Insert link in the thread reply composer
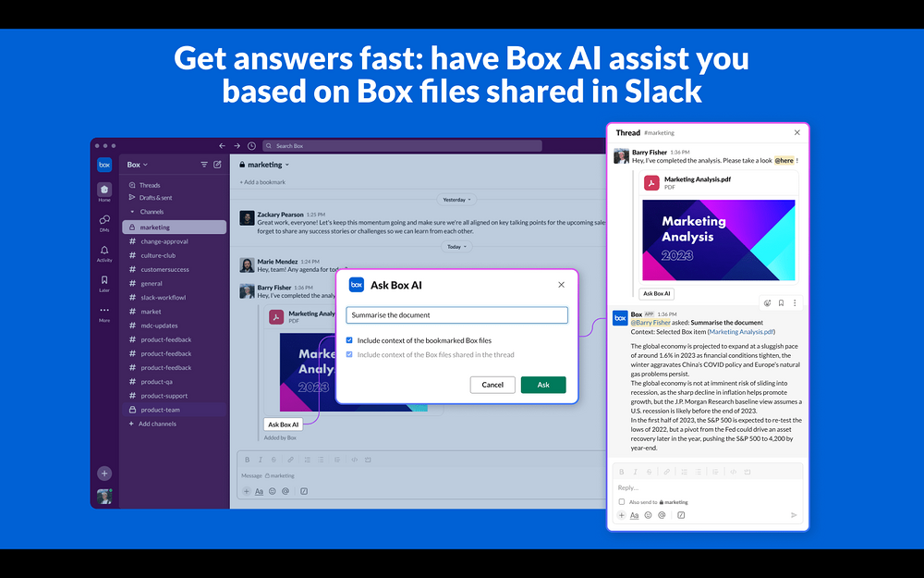Image resolution: width=924 pixels, height=578 pixels. tap(666, 472)
